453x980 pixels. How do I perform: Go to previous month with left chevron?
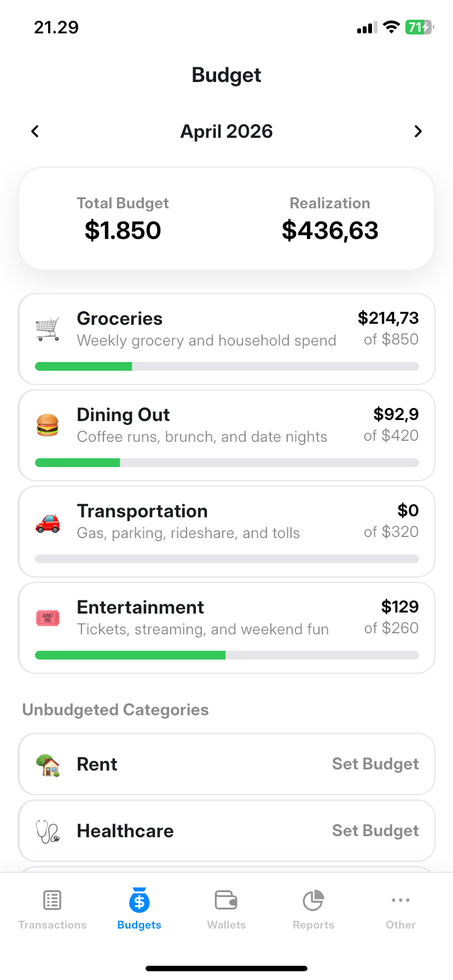(35, 131)
